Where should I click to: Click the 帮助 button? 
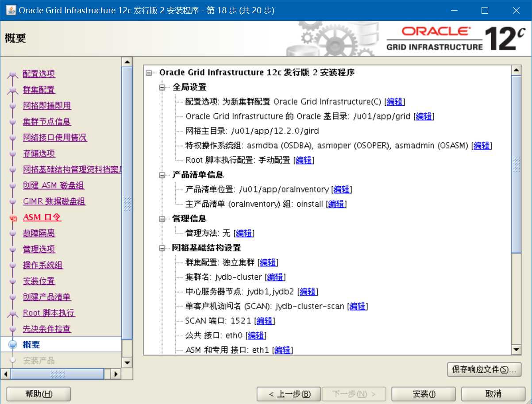39,394
